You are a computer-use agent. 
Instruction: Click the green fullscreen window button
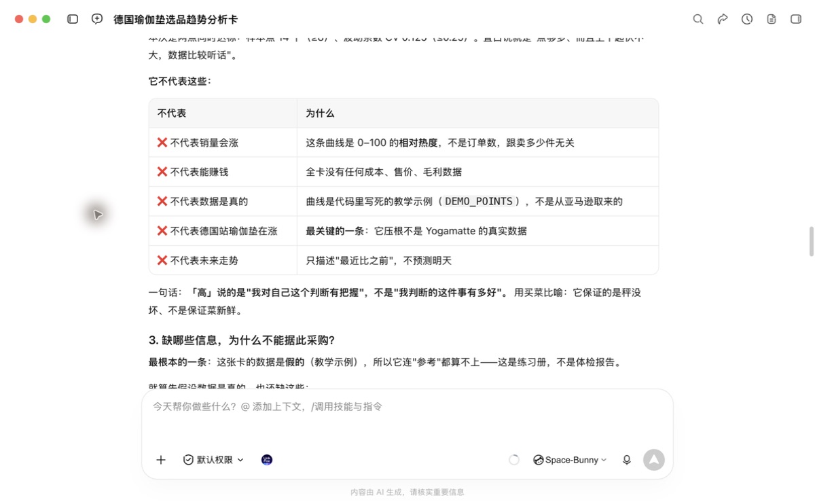46,19
